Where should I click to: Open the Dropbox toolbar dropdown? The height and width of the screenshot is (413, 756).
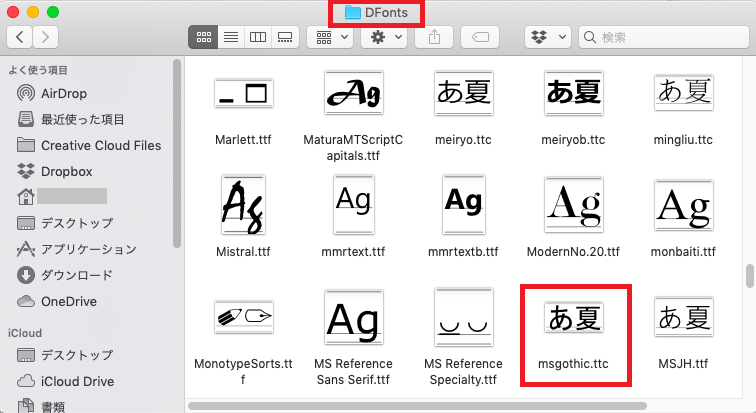[548, 37]
